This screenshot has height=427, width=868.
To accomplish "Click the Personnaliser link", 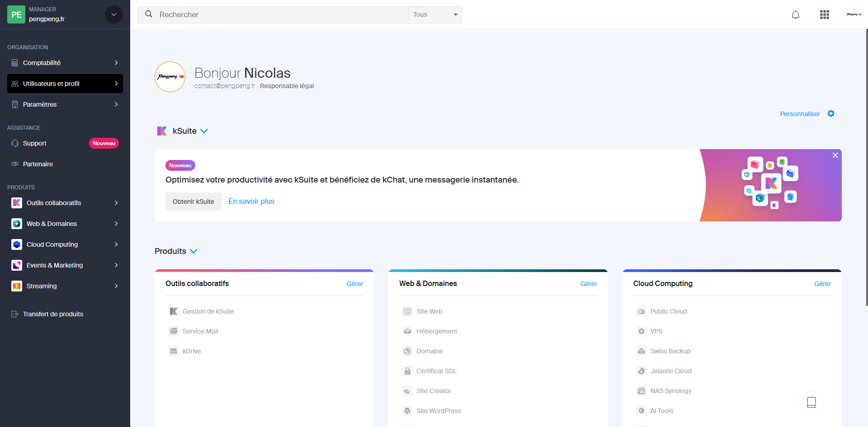I will pyautogui.click(x=800, y=114).
